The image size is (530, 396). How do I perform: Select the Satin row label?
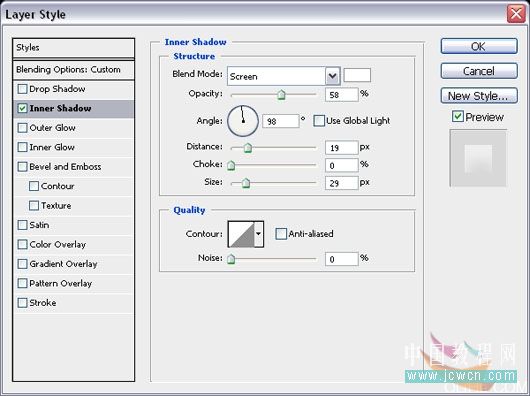click(x=39, y=225)
